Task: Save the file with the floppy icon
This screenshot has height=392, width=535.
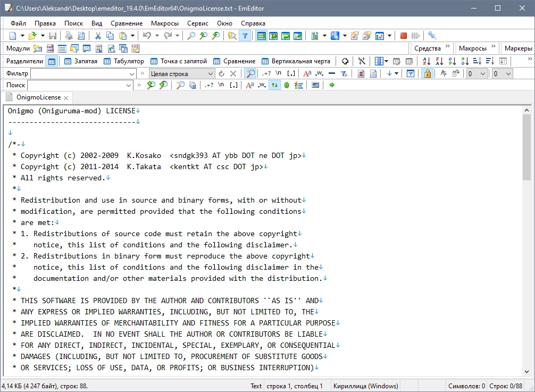Action: 53,36
